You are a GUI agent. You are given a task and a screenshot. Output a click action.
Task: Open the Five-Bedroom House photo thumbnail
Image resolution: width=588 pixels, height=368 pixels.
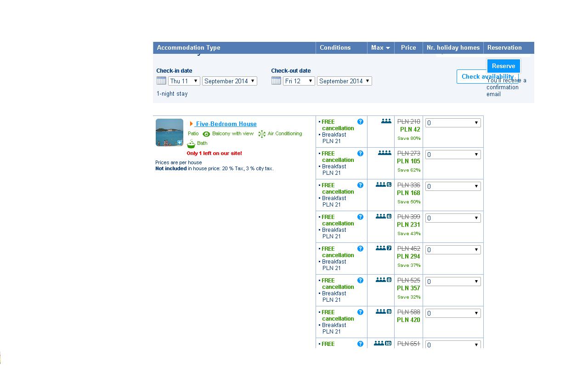(170, 132)
